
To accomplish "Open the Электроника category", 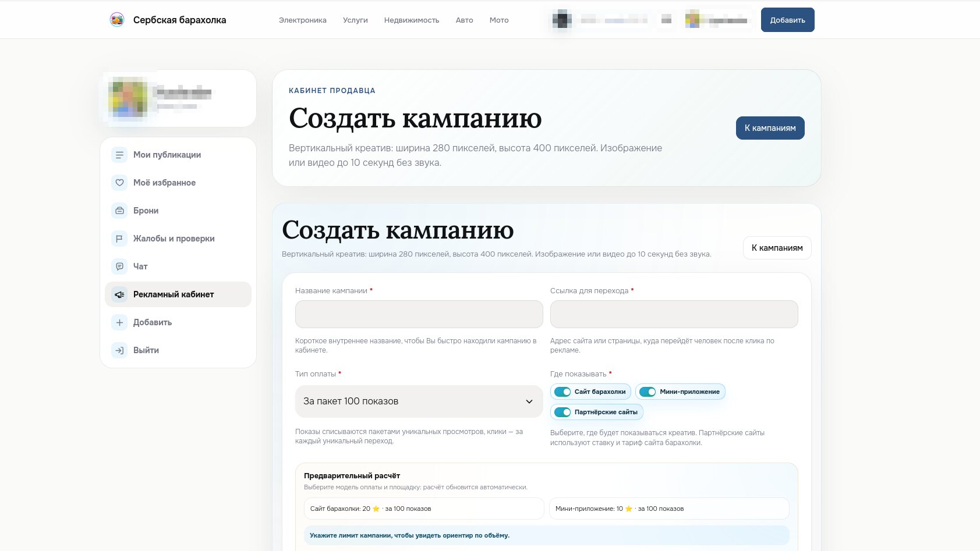I will tap(303, 20).
